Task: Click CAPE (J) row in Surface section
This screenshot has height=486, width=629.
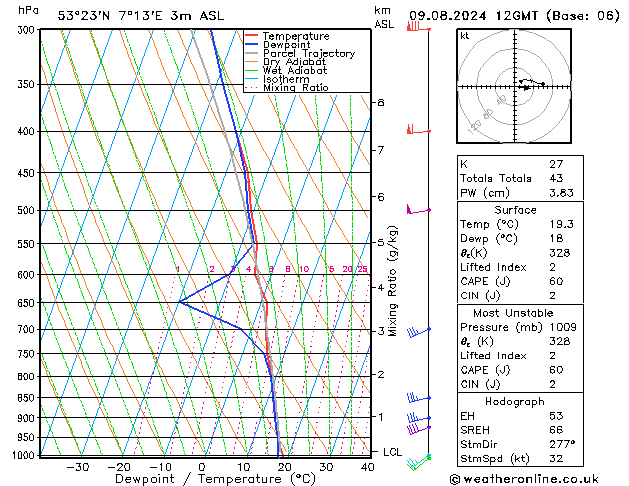Action: [520, 281]
